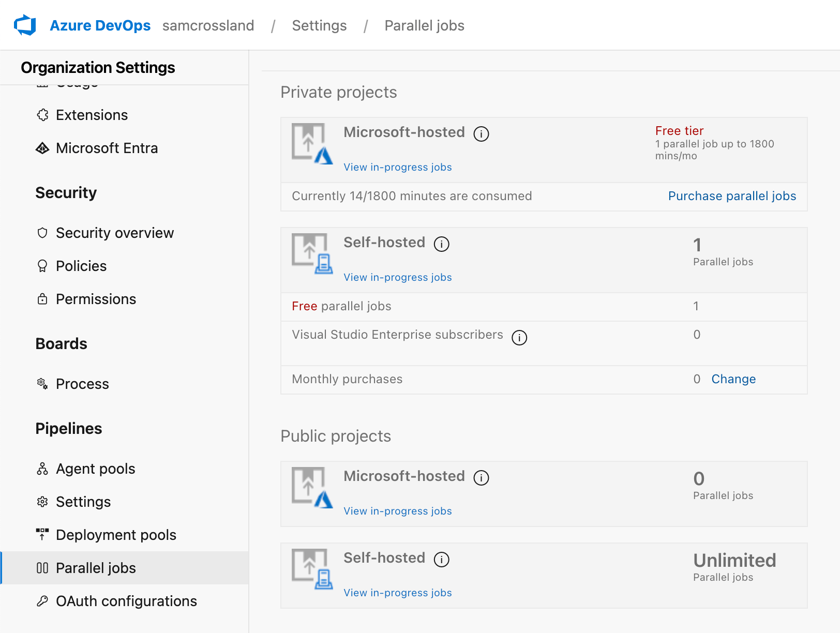This screenshot has width=840, height=633.
Task: Click the Policies badge icon
Action: pyautogui.click(x=42, y=266)
